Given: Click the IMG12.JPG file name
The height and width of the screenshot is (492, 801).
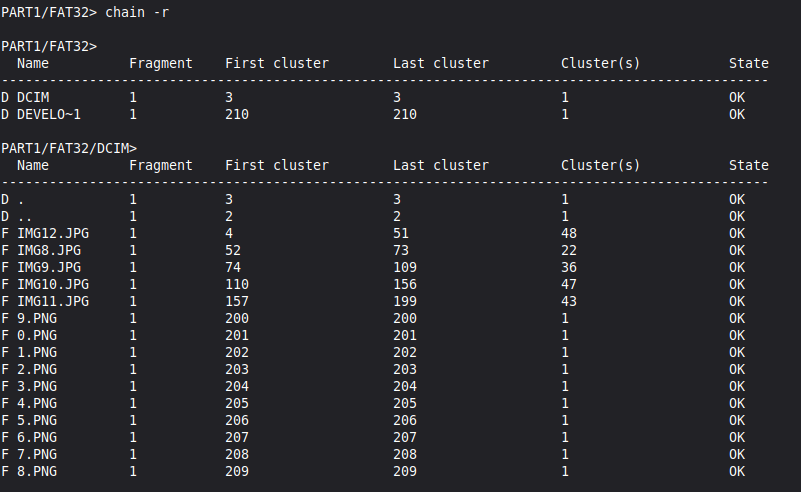Looking at the screenshot, I should click(53, 233).
